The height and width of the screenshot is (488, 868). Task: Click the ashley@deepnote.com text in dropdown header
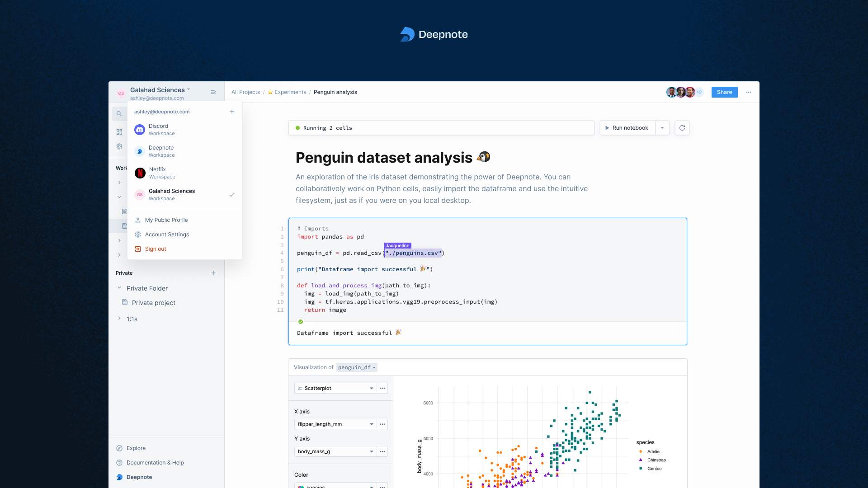point(162,112)
